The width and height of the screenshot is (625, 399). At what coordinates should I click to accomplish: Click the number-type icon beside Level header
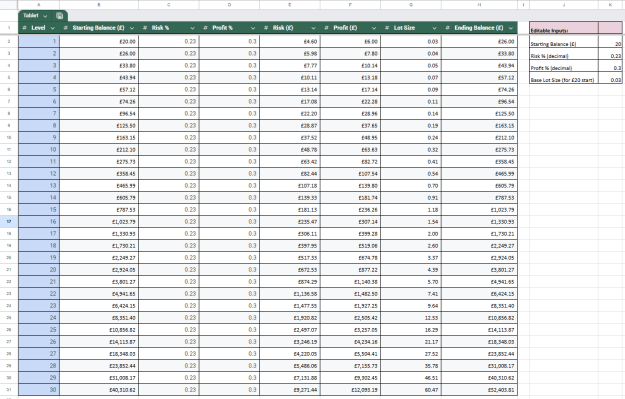click(x=25, y=28)
